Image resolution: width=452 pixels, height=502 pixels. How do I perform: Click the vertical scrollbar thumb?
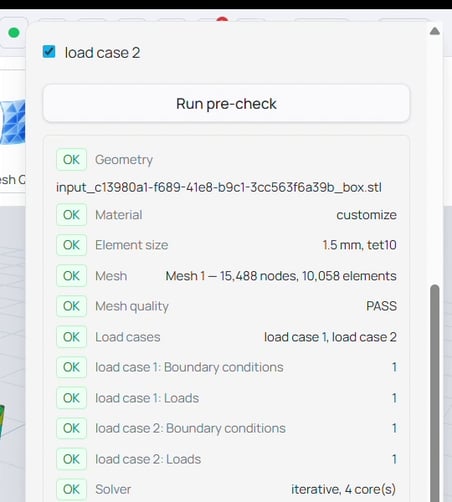coord(435,393)
